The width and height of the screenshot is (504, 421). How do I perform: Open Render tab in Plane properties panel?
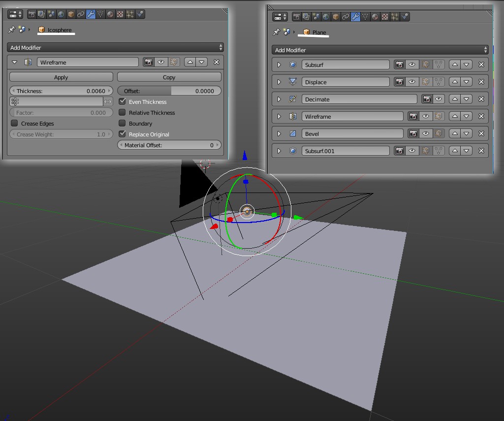[297, 17]
